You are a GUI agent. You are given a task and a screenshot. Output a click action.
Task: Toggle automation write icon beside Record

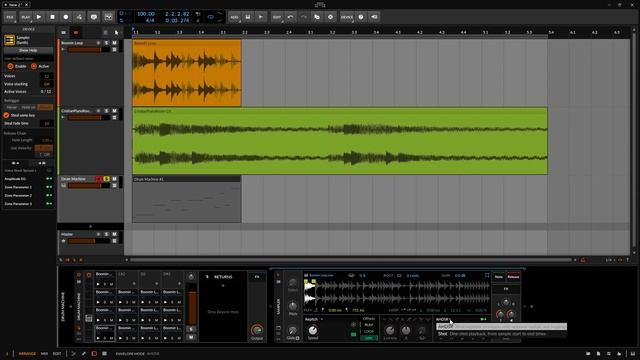[79, 17]
